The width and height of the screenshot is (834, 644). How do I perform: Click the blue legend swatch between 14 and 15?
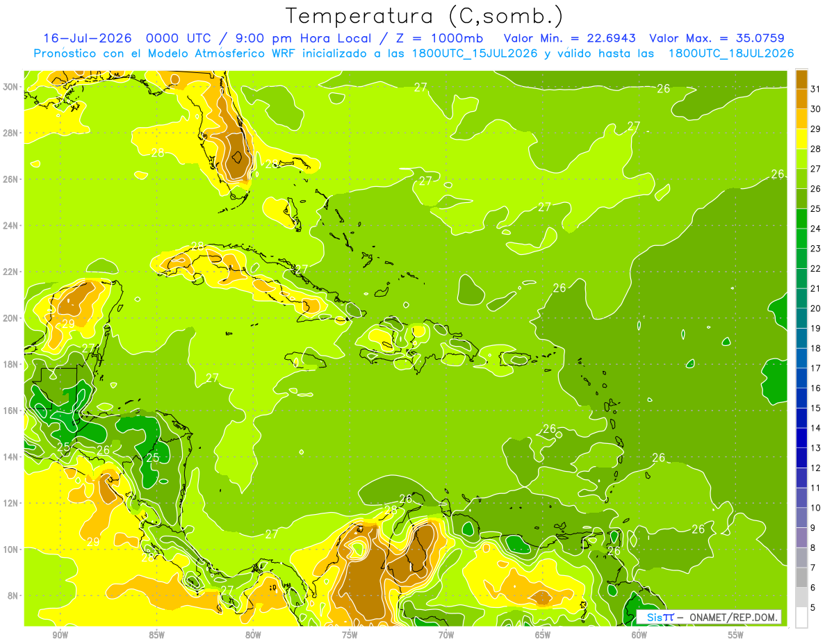pos(801,418)
